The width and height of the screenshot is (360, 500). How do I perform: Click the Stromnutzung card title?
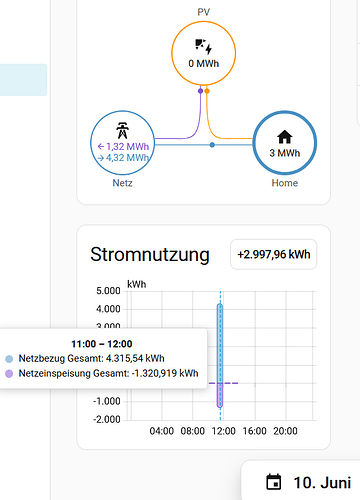click(150, 255)
